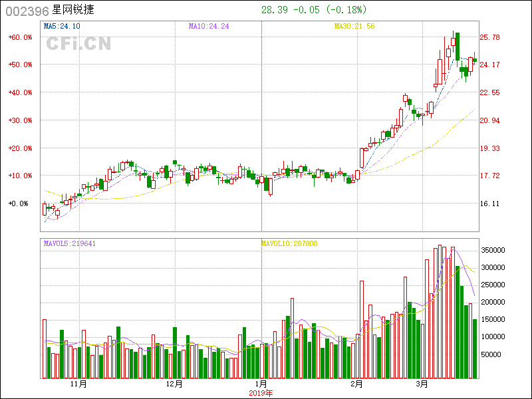Viewport: 532px width, 399px height.
Task: Select the 2月 time axis marker
Action: [357, 384]
